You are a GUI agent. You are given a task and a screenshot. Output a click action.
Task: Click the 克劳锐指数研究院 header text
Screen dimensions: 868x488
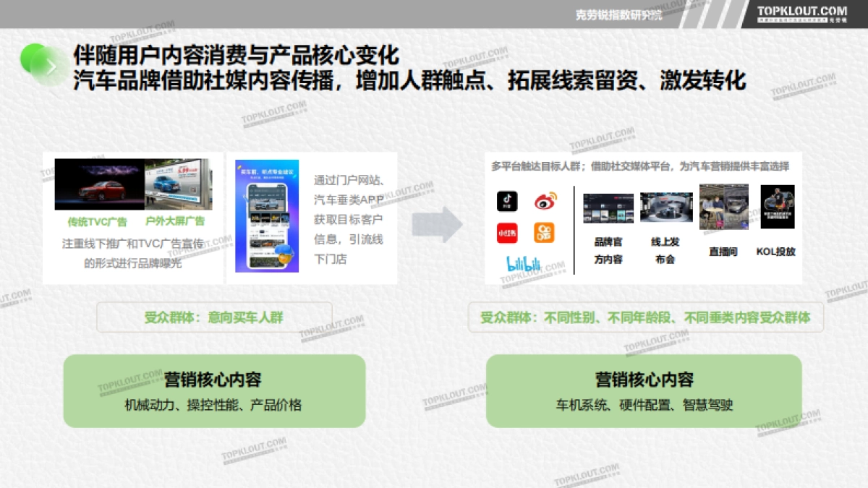click(618, 12)
